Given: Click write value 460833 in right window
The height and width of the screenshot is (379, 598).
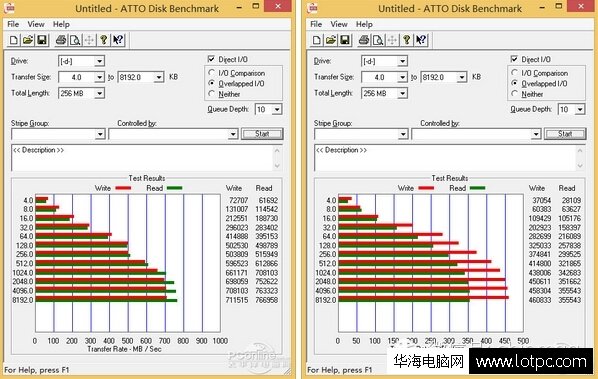Looking at the screenshot, I should pyautogui.click(x=540, y=300).
